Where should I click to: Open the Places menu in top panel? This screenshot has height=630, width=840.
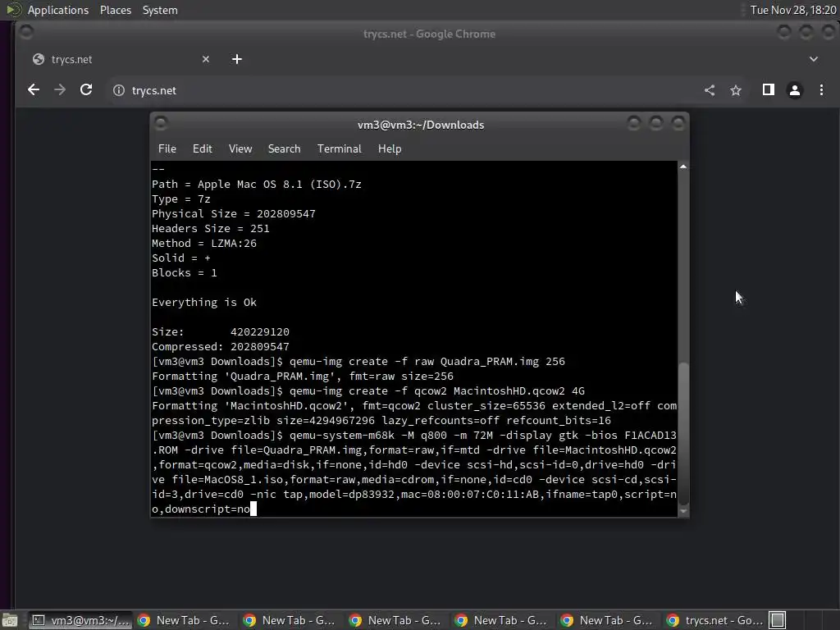[115, 10]
